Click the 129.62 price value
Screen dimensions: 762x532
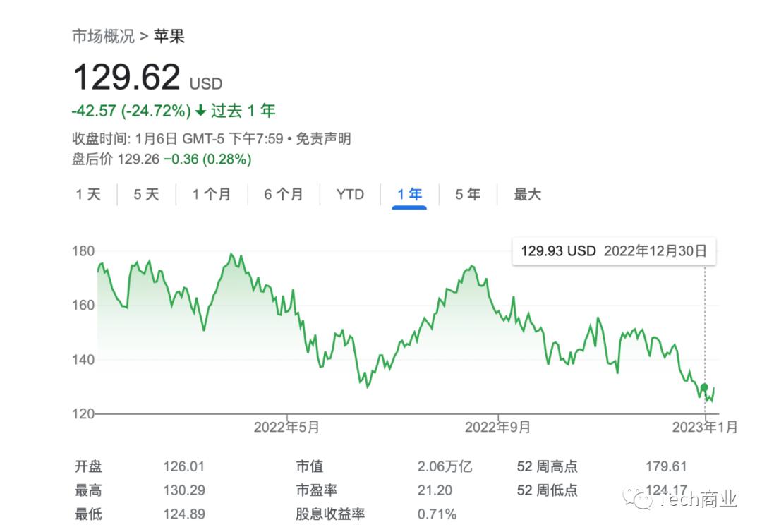pos(127,77)
